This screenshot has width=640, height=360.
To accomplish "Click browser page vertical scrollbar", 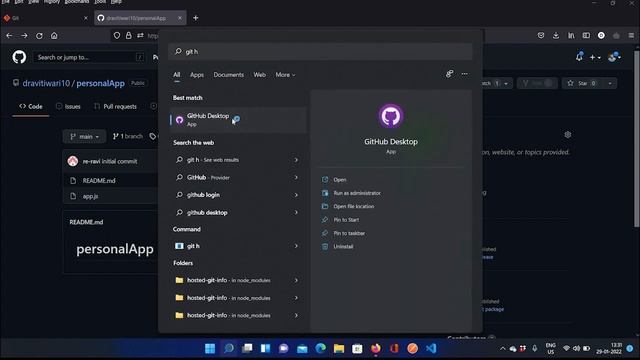I will coord(636,139).
